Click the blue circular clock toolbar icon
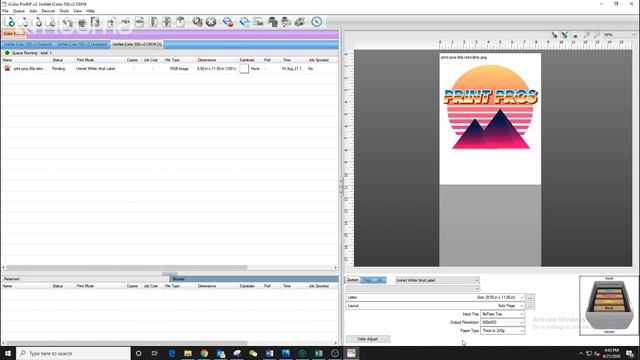 [x=316, y=22]
